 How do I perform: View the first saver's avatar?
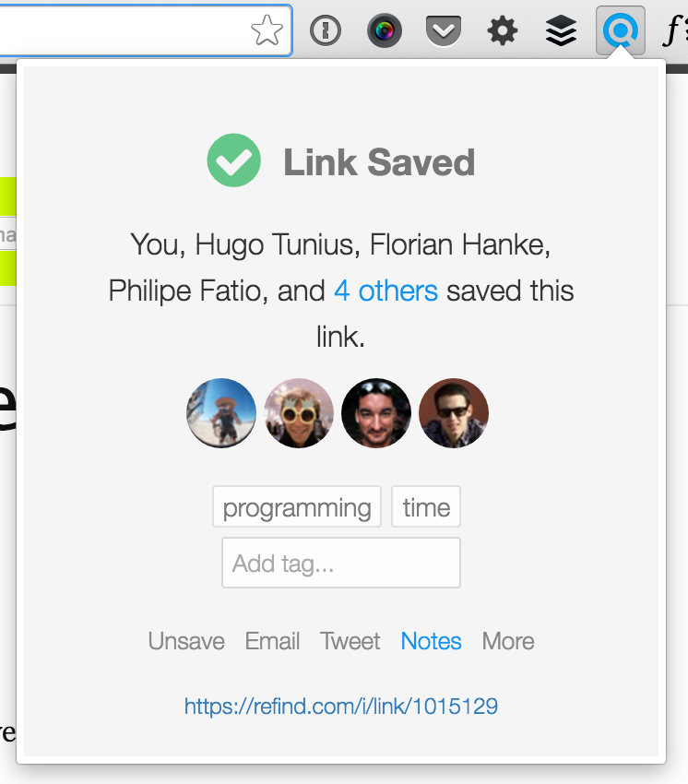221,413
